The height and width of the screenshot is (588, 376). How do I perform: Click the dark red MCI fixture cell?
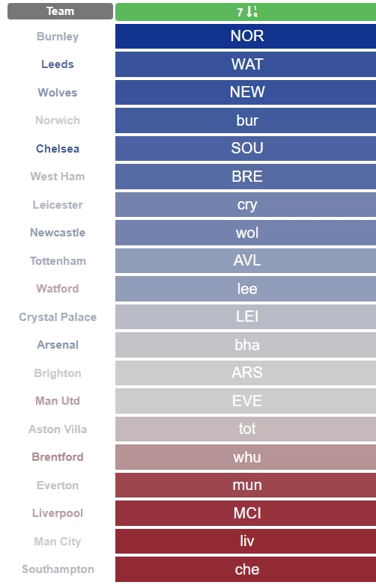246,513
